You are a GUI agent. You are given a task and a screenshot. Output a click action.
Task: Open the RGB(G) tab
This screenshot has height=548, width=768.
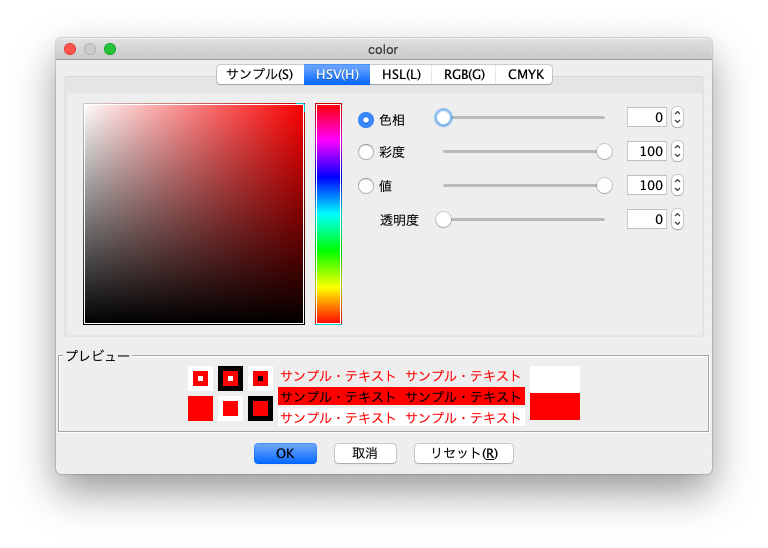(464, 75)
